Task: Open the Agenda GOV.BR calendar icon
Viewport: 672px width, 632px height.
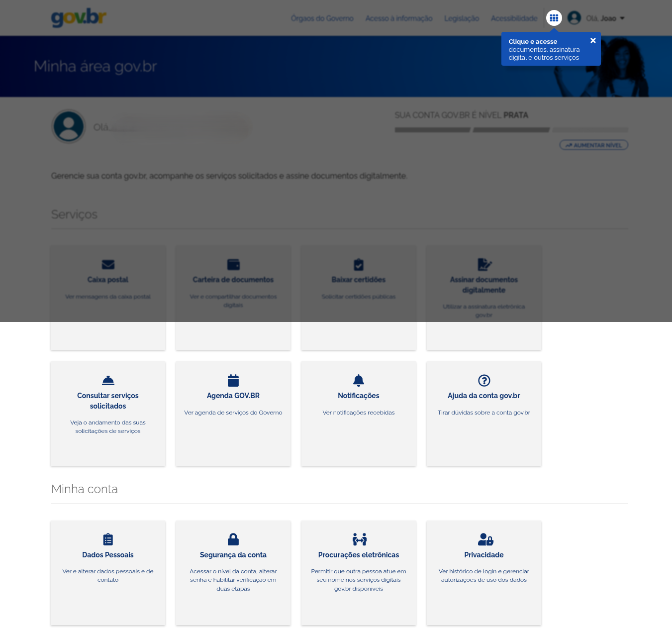Action: click(233, 380)
